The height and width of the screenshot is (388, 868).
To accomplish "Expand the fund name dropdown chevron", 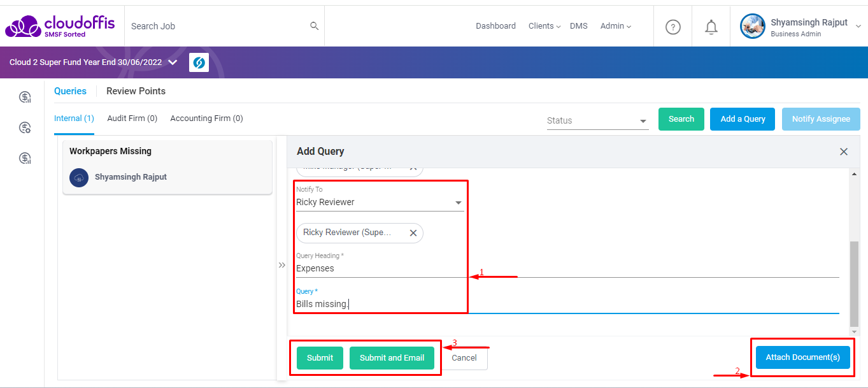I will 173,62.
